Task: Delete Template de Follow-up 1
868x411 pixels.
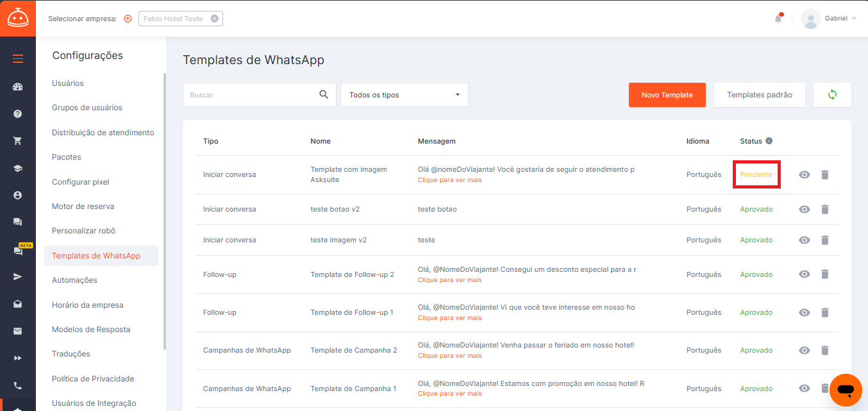Action: click(825, 312)
